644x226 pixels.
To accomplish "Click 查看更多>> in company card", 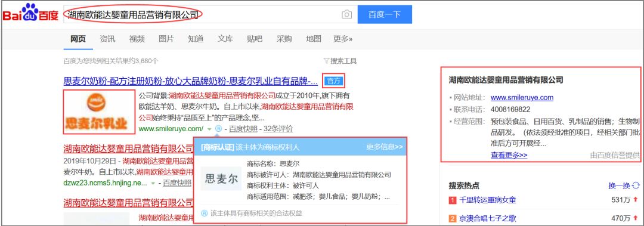I will click(509, 155).
